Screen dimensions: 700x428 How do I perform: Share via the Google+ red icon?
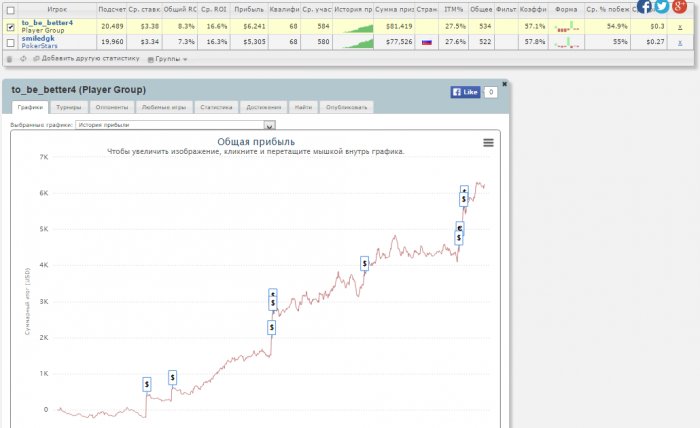click(679, 6)
